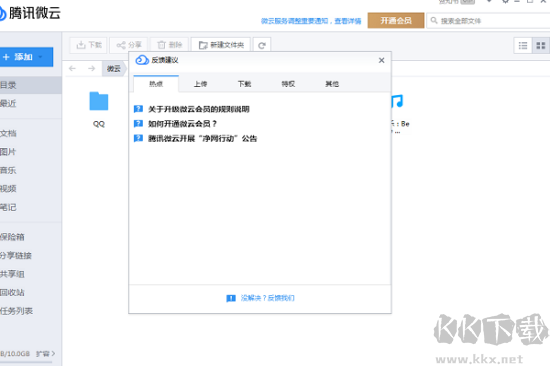550x366 pixels.
Task: Open the service notice link in header
Action: (311, 21)
